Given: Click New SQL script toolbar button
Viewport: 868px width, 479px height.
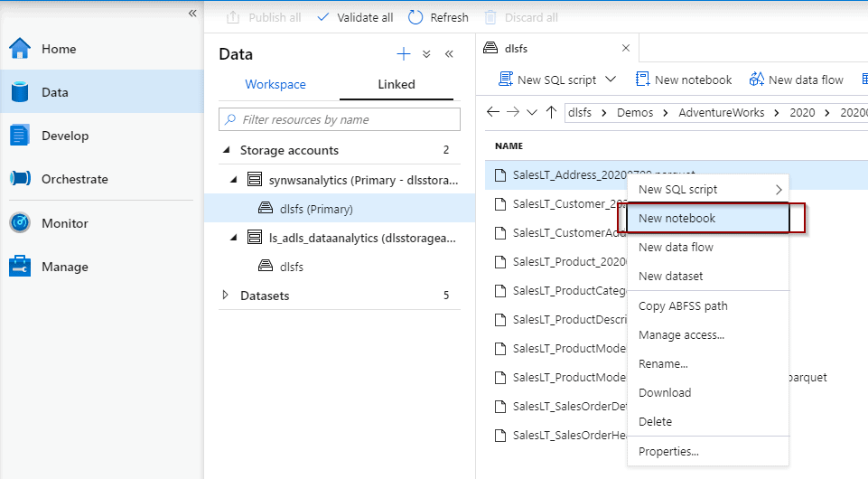Looking at the screenshot, I should click(x=547, y=80).
